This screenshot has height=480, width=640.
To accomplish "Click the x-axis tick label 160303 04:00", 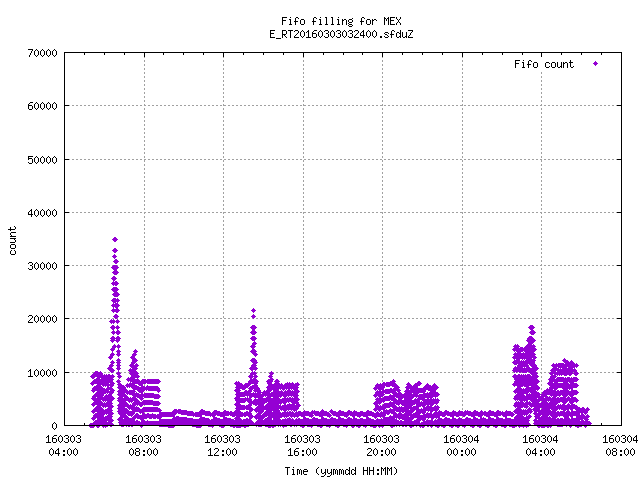I will 63,446.
